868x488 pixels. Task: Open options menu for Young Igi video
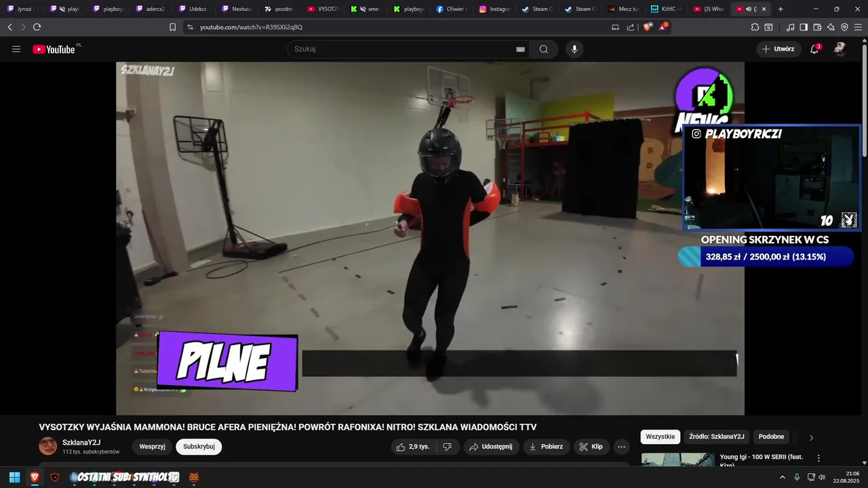[818, 458]
